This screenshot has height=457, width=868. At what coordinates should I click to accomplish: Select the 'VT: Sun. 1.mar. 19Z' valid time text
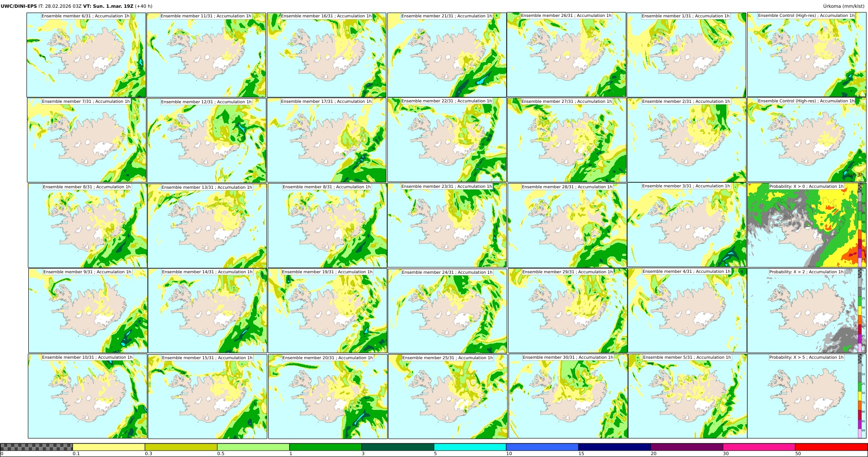click(x=108, y=6)
